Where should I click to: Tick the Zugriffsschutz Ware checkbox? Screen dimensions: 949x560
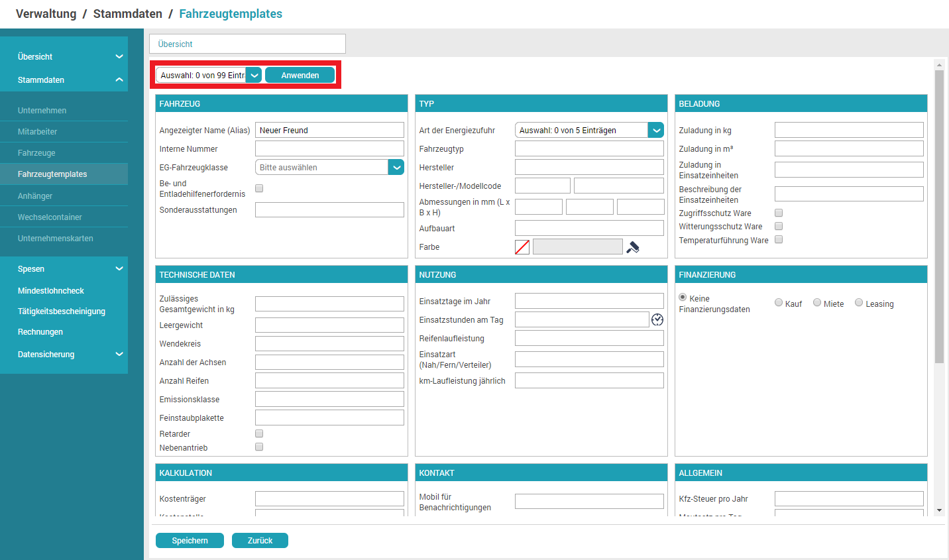pos(779,213)
